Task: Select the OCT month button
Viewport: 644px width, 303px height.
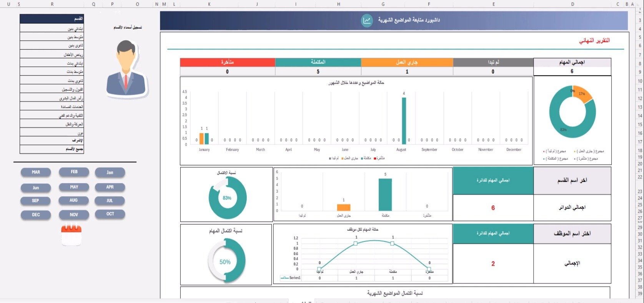Action: tap(110, 214)
